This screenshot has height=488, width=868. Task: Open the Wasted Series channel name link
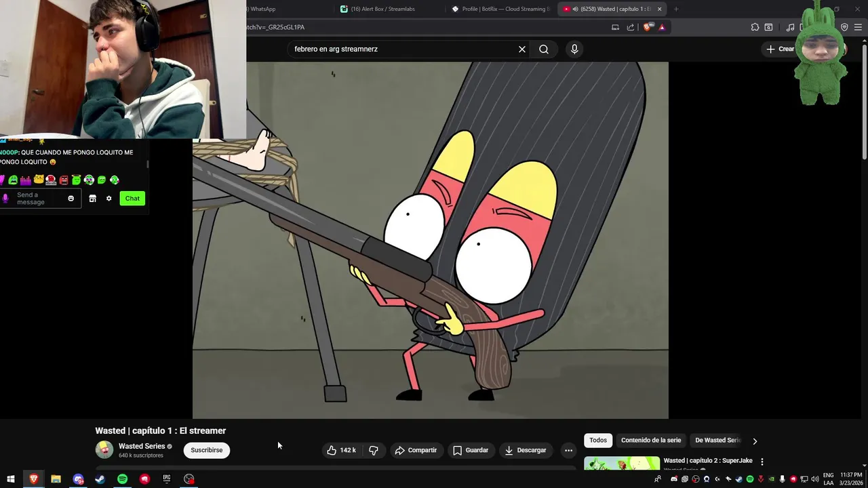[x=142, y=446]
